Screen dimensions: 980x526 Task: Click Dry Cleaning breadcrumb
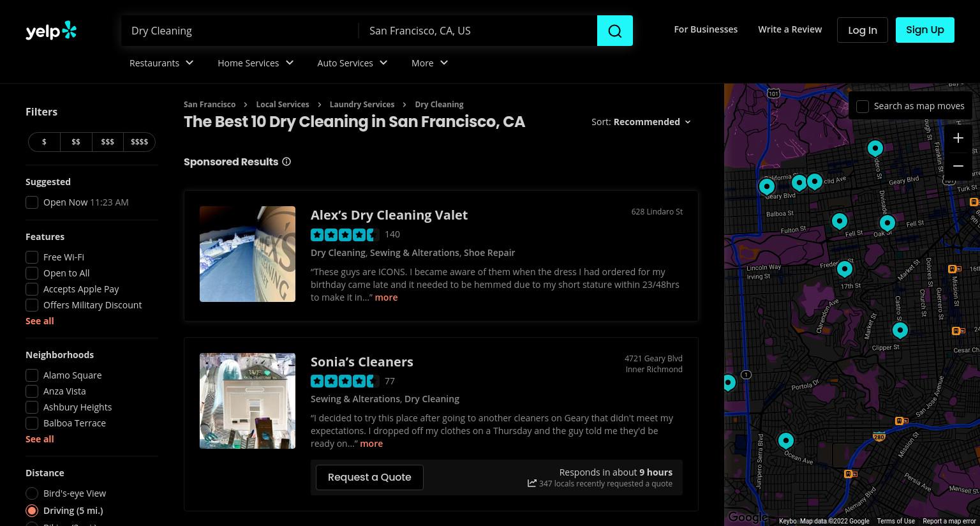pos(439,105)
